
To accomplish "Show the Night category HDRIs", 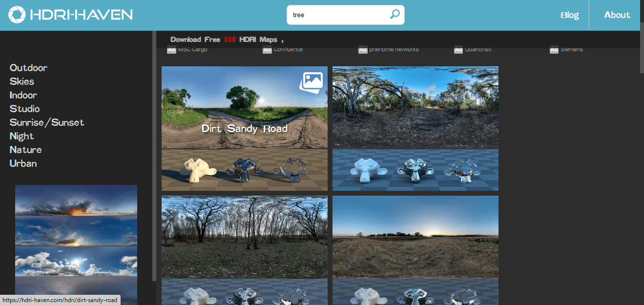I will coord(22,136).
